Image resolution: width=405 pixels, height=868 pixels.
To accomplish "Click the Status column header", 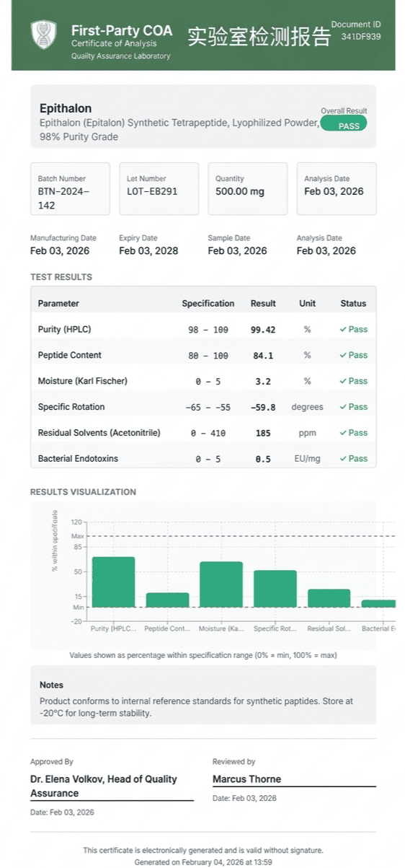I will click(x=353, y=304).
